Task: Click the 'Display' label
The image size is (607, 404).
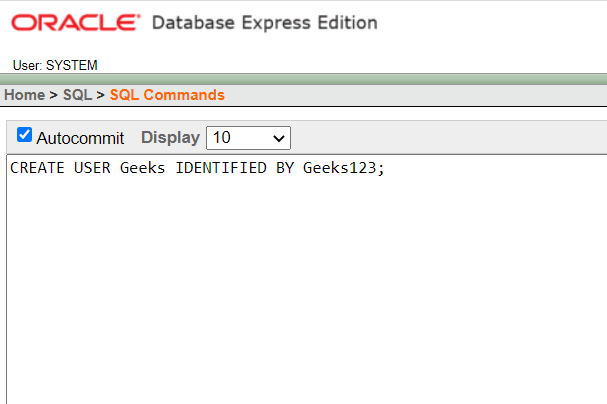Action: point(170,138)
